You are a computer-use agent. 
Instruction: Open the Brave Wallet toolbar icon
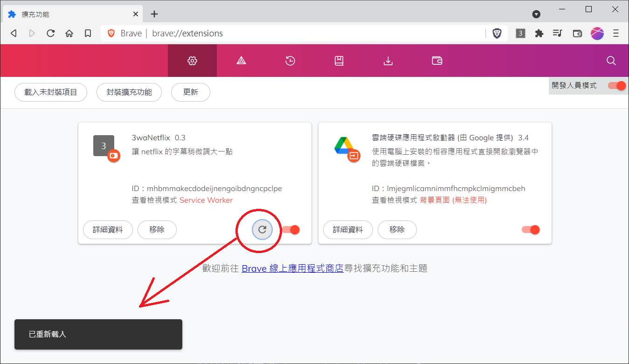(577, 34)
